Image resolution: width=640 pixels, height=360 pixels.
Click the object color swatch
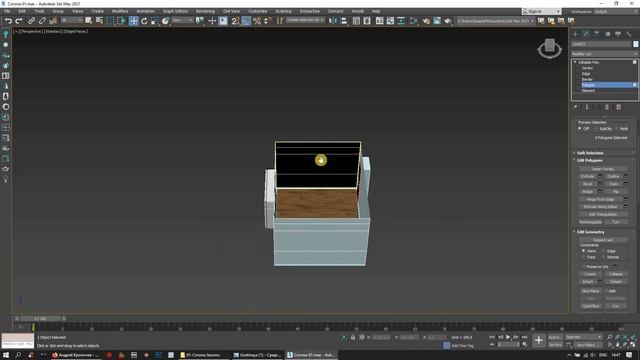click(636, 44)
